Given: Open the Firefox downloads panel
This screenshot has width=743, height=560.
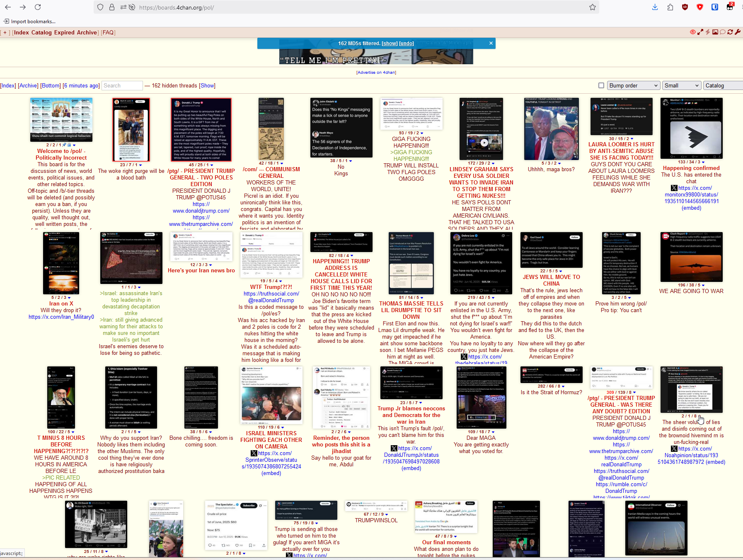Looking at the screenshot, I should point(655,7).
